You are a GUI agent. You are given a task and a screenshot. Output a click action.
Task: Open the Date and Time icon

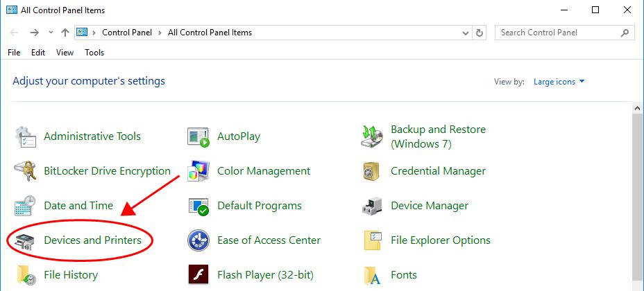[x=26, y=206]
